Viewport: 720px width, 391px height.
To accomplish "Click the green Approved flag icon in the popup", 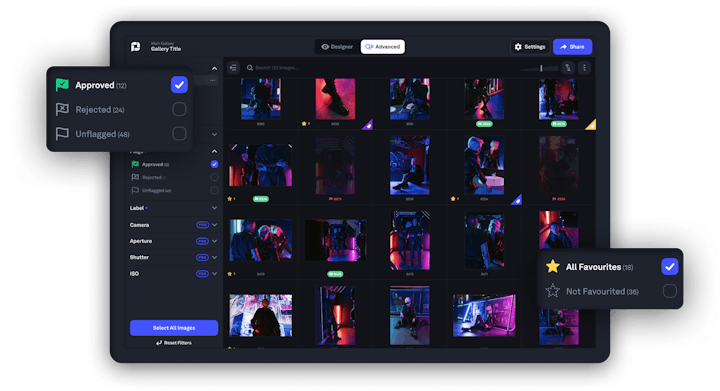I will pyautogui.click(x=62, y=85).
